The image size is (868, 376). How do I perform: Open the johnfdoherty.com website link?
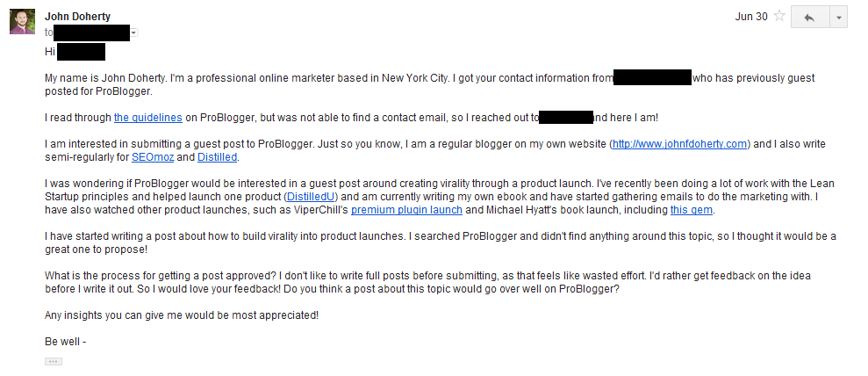click(680, 144)
